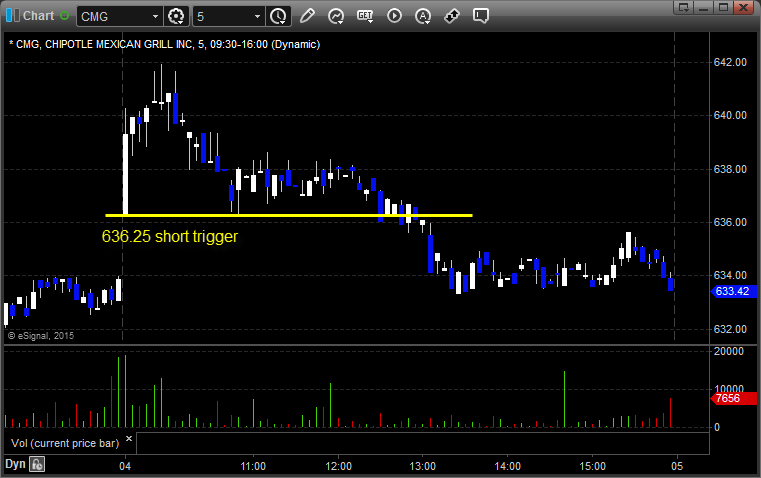Click the red 7656 volume marker
The width and height of the screenshot is (761, 478).
733,398
